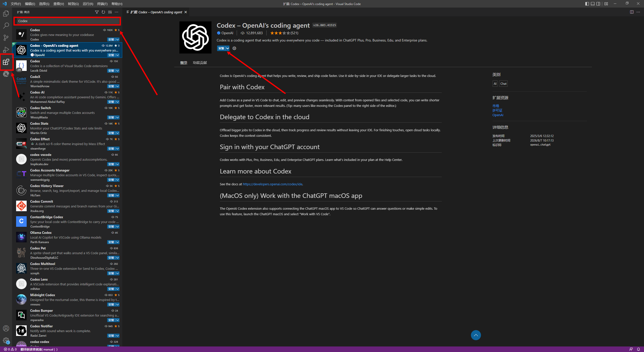Click the Codex search input field

67,21
